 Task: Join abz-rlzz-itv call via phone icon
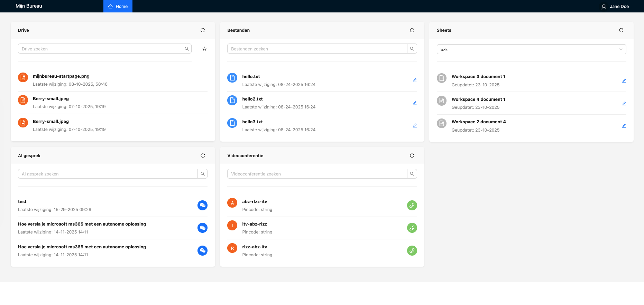[412, 206]
